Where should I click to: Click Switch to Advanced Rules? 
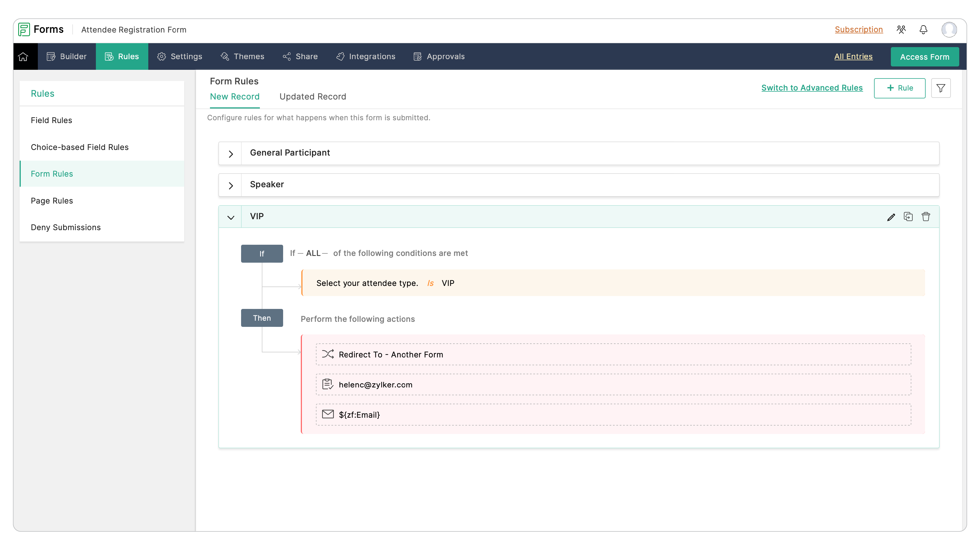(x=812, y=88)
